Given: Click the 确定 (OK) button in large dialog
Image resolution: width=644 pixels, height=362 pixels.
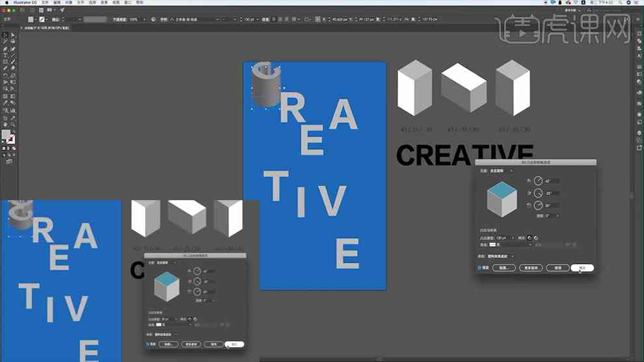Looking at the screenshot, I should tap(582, 268).
